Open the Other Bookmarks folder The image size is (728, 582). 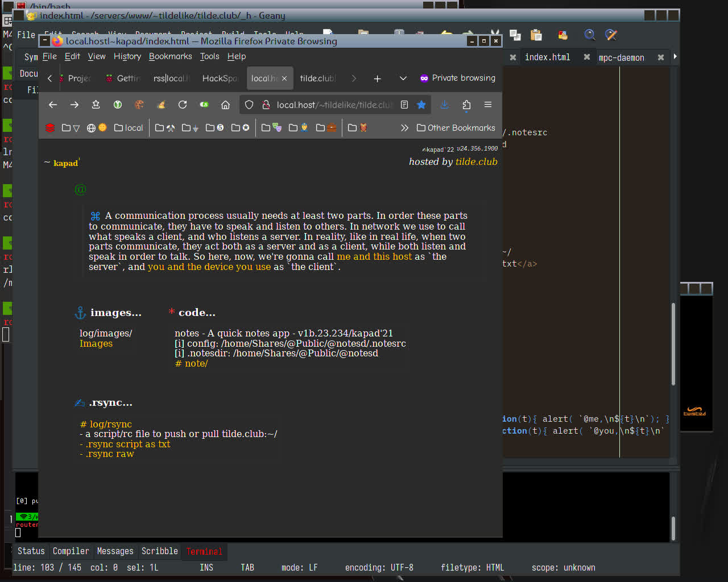456,128
